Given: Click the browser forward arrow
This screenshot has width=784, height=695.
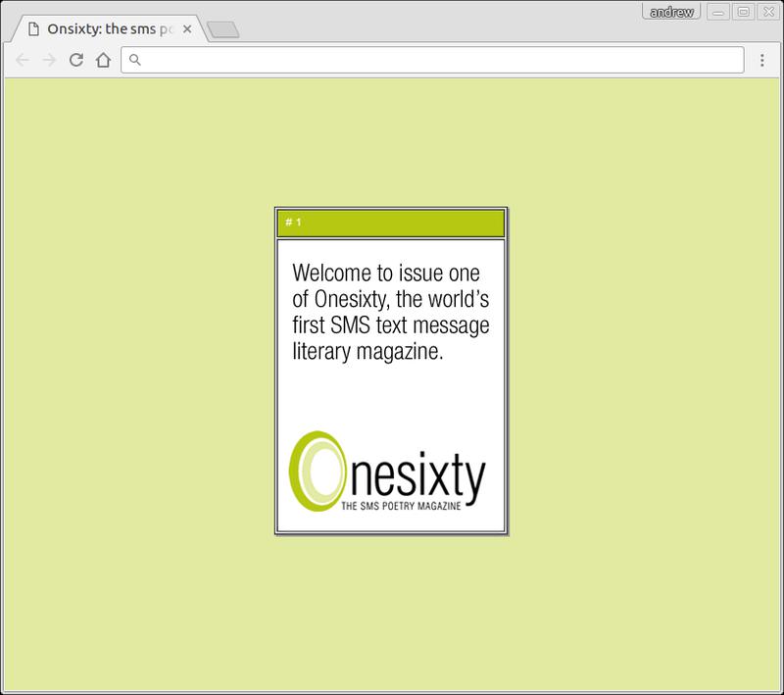Looking at the screenshot, I should (x=50, y=60).
